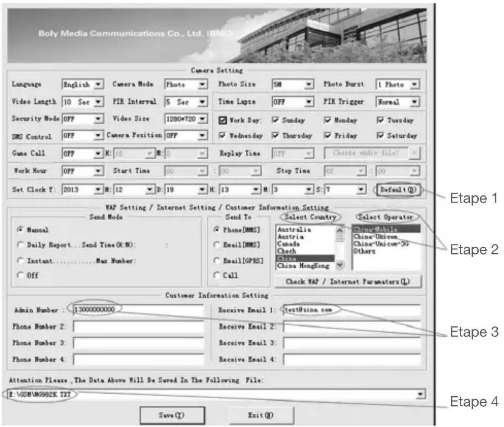Viewport: 504px width, 427px height.
Task: Toggle the Work Day checkbox
Action: [x=223, y=120]
